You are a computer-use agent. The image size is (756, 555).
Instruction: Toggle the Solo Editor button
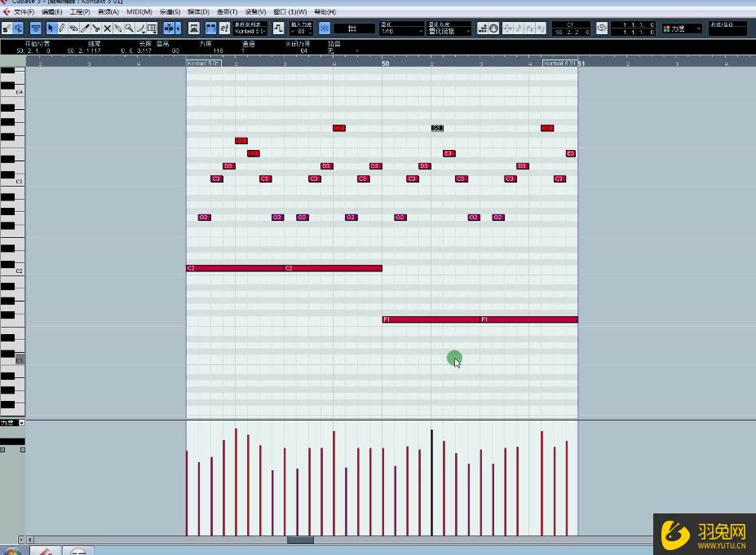coord(7,29)
